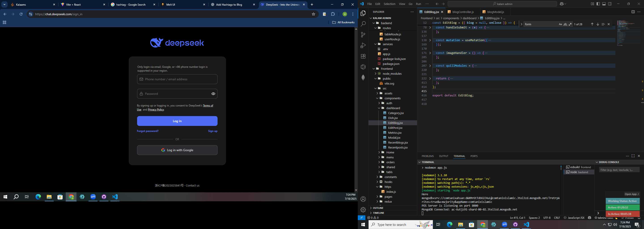Click JavaScript JSX language mode in status bar

click(576, 218)
